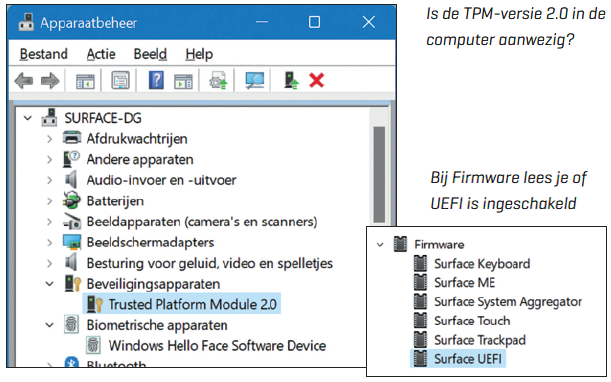Collapse the Firmware category chevron
Viewport: 611px width, 382px height.
click(x=380, y=245)
